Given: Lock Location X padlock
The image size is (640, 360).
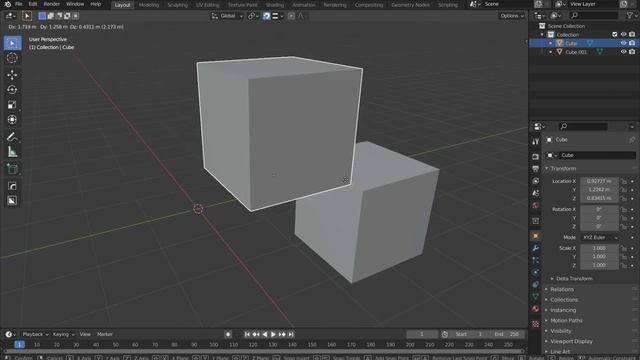Looking at the screenshot, I should tap(623, 181).
